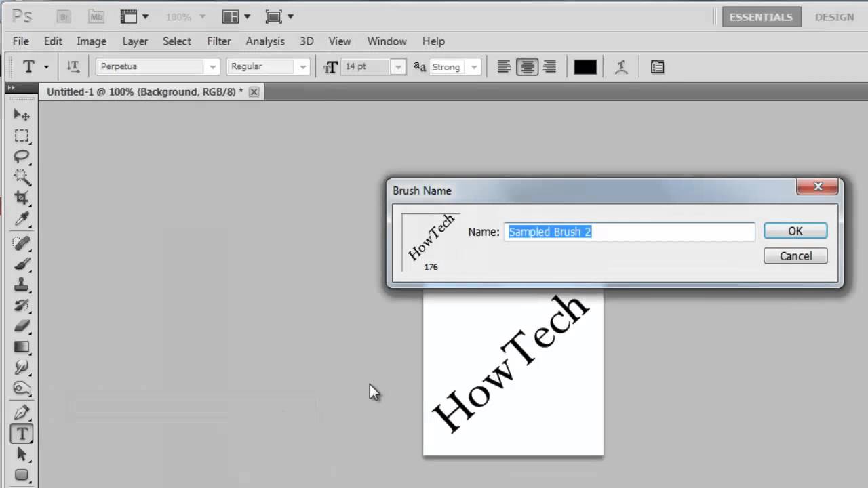
Task: Click the HowTech brush preview thumbnail
Action: [x=431, y=243]
